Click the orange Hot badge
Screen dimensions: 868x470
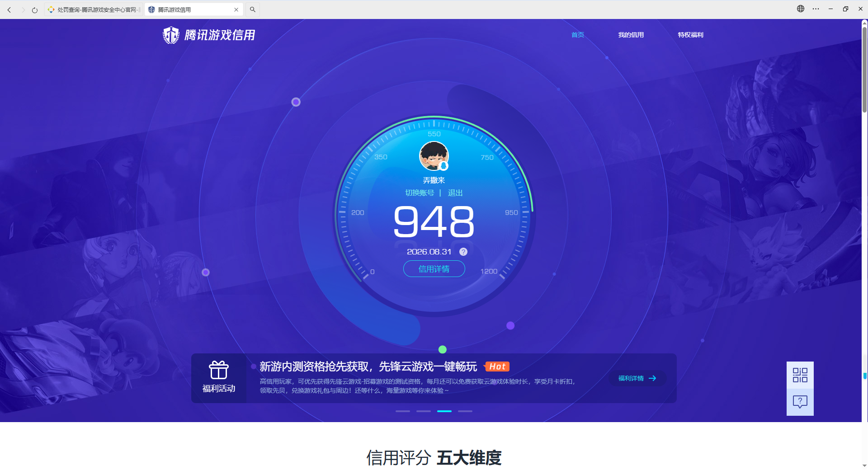(497, 367)
